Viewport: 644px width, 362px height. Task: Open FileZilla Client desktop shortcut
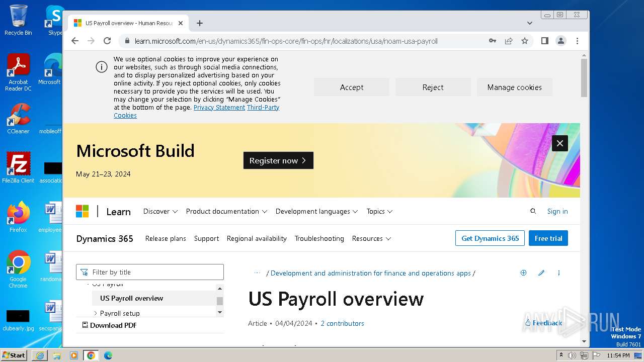pyautogui.click(x=18, y=167)
